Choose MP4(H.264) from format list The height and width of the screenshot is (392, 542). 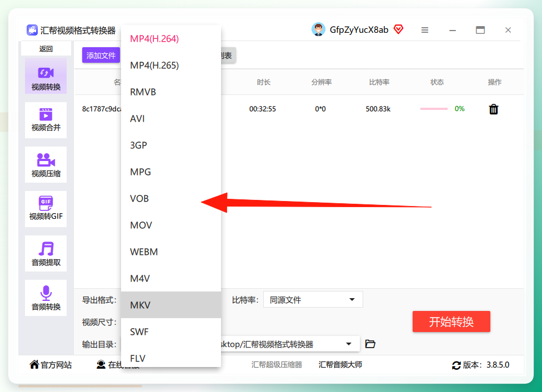(171, 39)
